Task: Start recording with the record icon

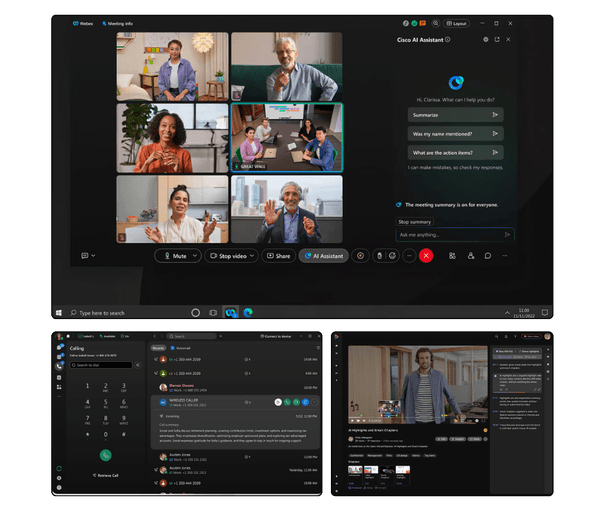Action: click(360, 256)
